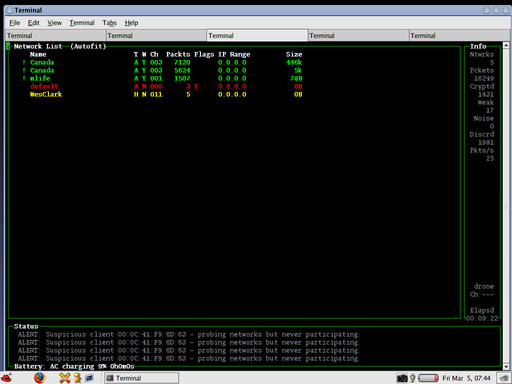This screenshot has height=384, width=512.
Task: Click the Size column header
Action: 294,54
